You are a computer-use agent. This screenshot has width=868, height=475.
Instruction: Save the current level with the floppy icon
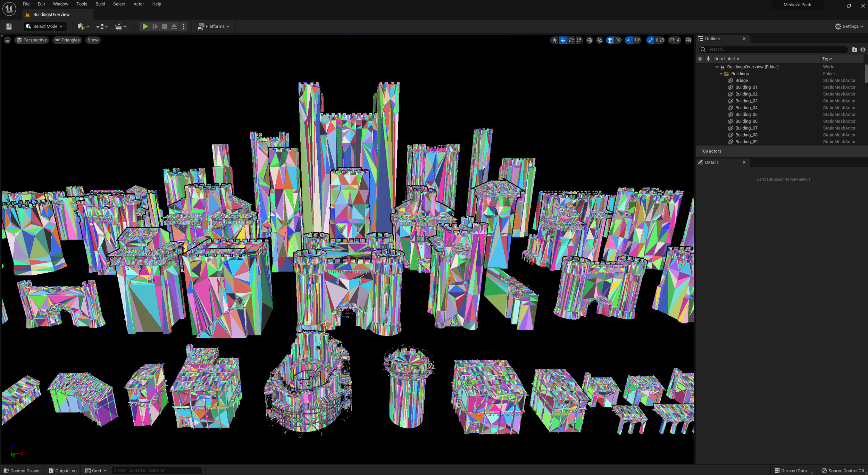pyautogui.click(x=9, y=26)
